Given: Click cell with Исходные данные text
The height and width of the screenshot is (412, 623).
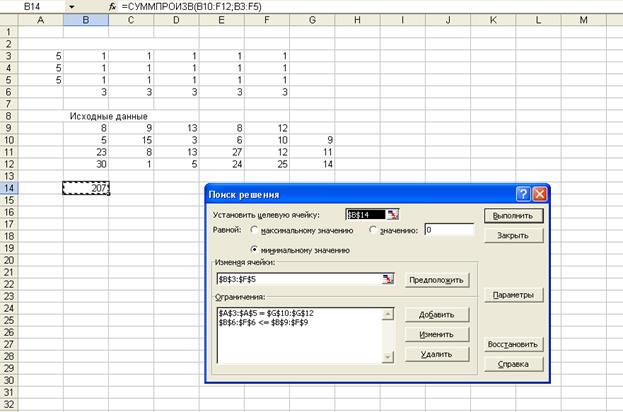Looking at the screenshot, I should tap(108, 116).
